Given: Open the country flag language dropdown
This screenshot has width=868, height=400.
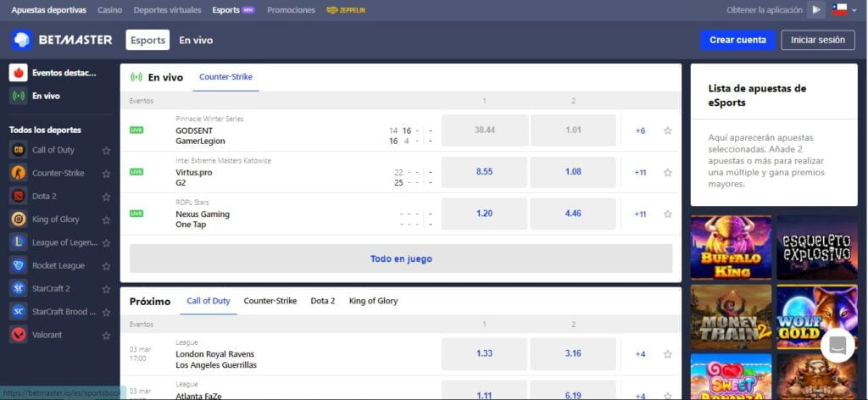Looking at the screenshot, I should pyautogui.click(x=844, y=10).
